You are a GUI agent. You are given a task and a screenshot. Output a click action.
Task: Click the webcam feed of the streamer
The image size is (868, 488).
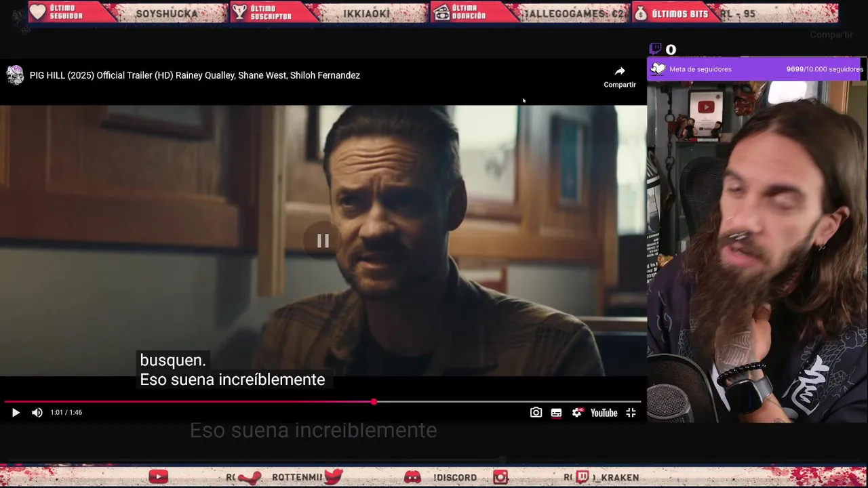pyautogui.click(x=757, y=251)
